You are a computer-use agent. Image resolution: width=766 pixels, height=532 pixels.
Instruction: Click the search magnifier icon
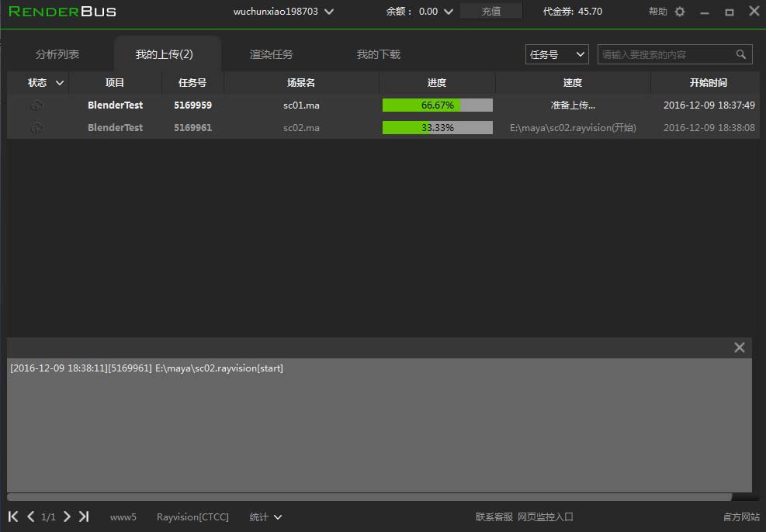click(740, 54)
